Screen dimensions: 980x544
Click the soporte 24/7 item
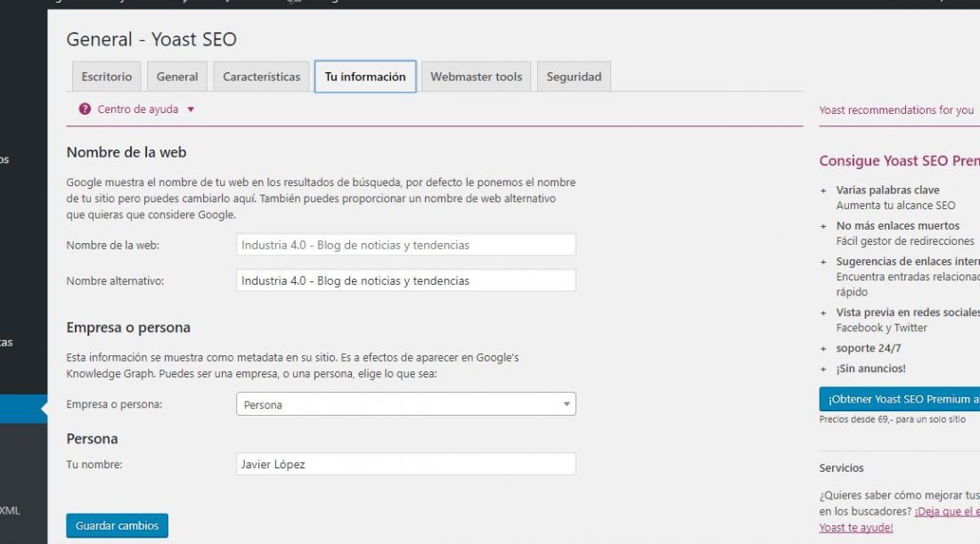pyautogui.click(x=868, y=348)
